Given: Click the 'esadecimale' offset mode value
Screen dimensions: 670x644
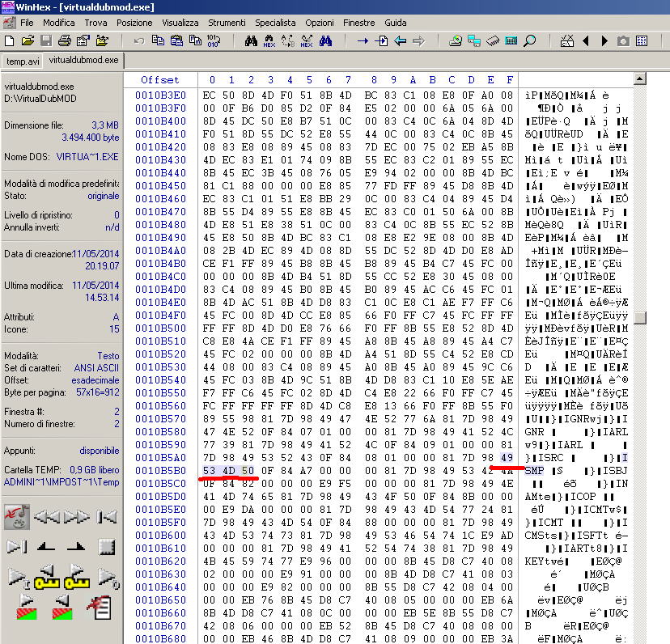Looking at the screenshot, I should tap(95, 380).
